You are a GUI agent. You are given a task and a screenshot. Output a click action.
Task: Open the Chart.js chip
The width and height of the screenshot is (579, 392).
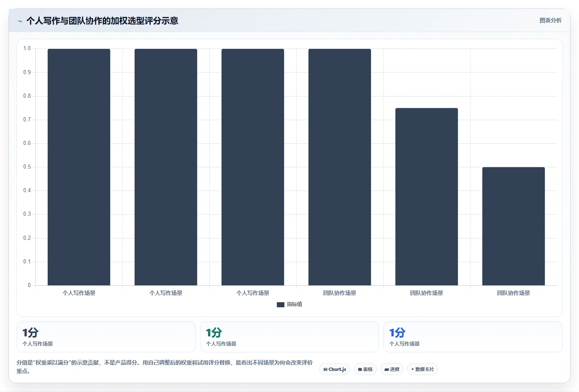click(335, 369)
